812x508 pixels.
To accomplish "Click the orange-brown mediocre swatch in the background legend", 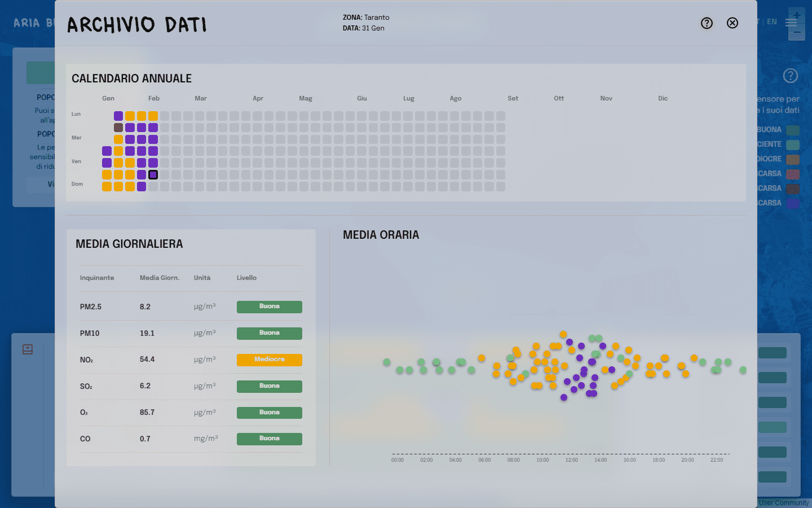I will click(x=793, y=159).
